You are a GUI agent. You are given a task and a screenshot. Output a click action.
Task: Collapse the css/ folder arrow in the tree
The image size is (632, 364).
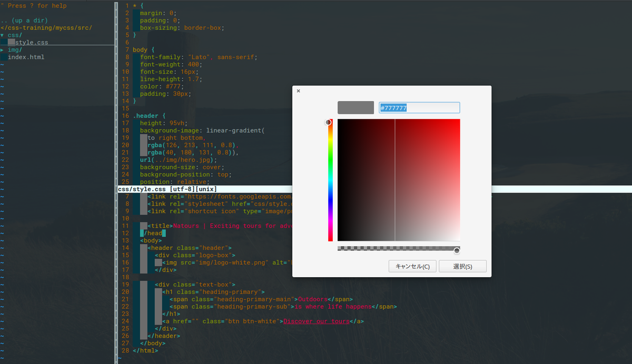[2, 35]
